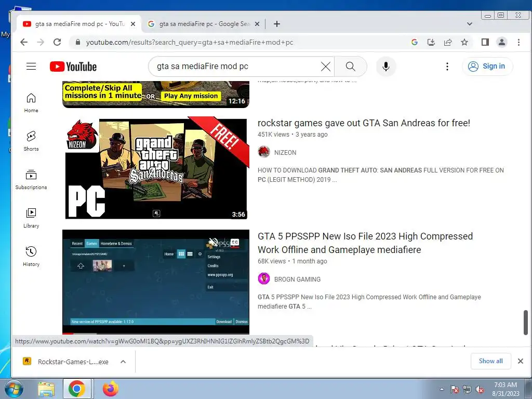Play the Complete/Skip All missions thumbnail
Image resolution: width=532 pixels, height=399 pixels.
click(156, 95)
